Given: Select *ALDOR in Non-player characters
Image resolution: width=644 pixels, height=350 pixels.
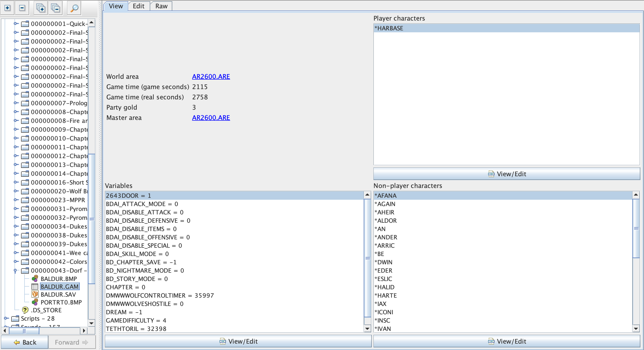Looking at the screenshot, I should point(503,221).
